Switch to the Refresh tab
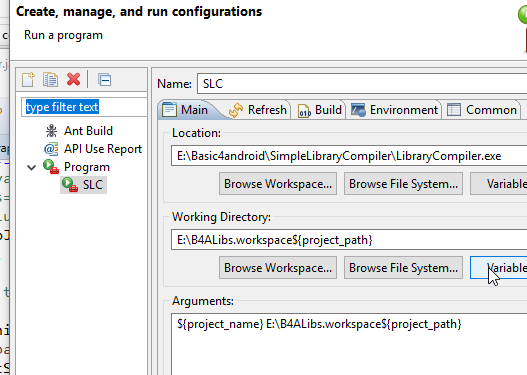 258,110
